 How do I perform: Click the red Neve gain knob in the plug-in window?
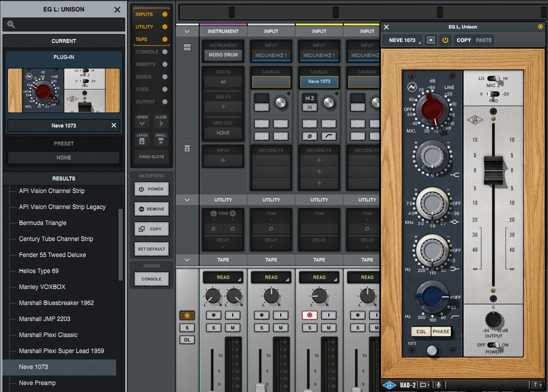pos(432,108)
